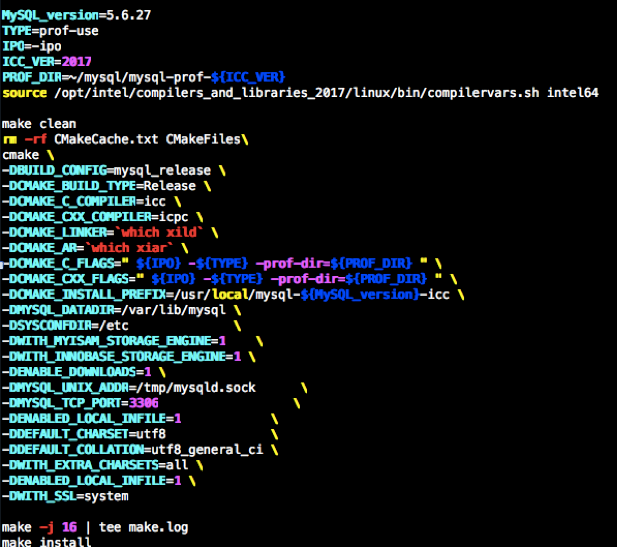This screenshot has width=617, height=547.
Task: Click -DCMAKE_BUILD_TYPE=Release option
Action: pos(99,186)
